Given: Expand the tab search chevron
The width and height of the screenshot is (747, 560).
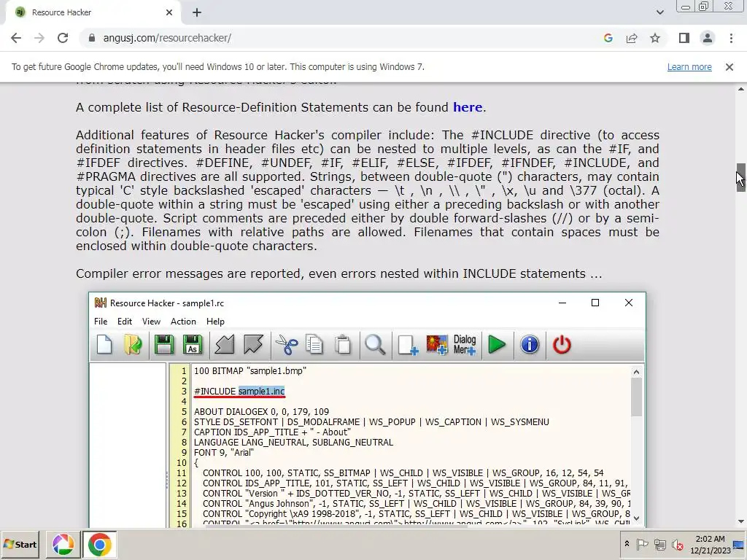Looking at the screenshot, I should 659,12.
